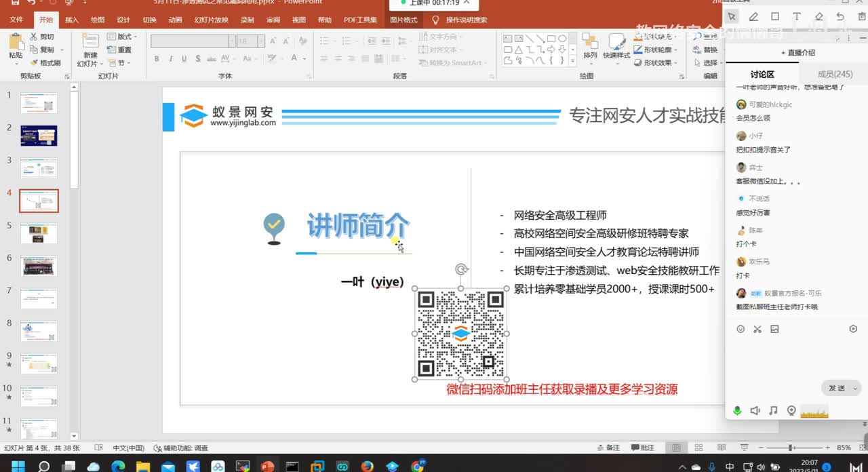Switch to the Insert (插入) tab
868x472 pixels.
(72, 20)
